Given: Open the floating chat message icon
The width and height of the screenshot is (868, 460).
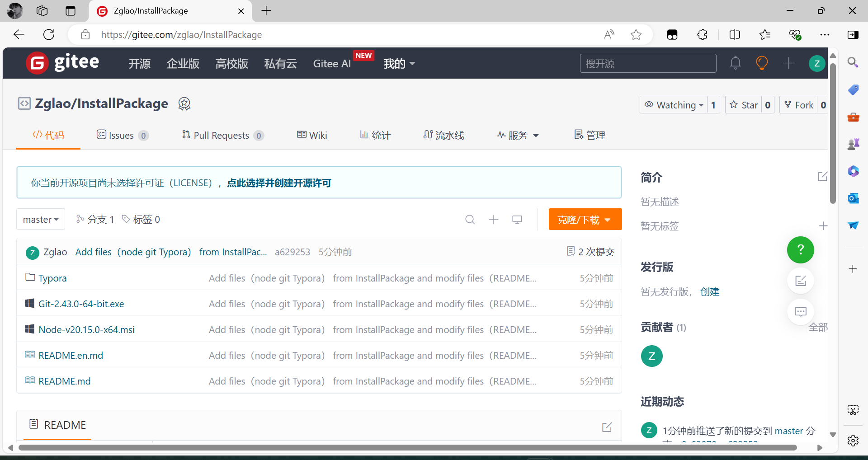Looking at the screenshot, I should 801,312.
